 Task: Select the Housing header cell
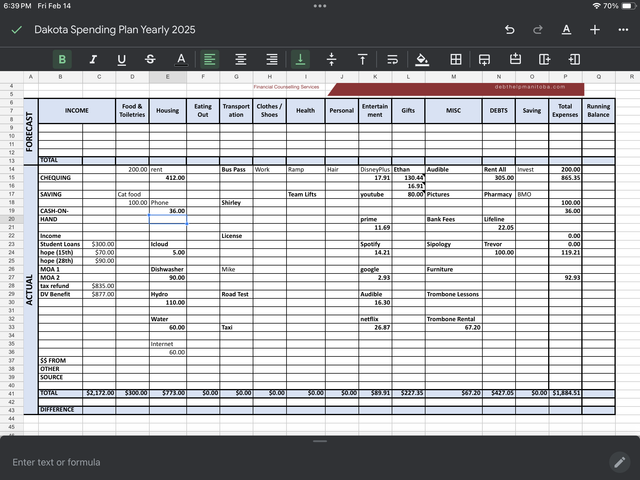(168, 111)
